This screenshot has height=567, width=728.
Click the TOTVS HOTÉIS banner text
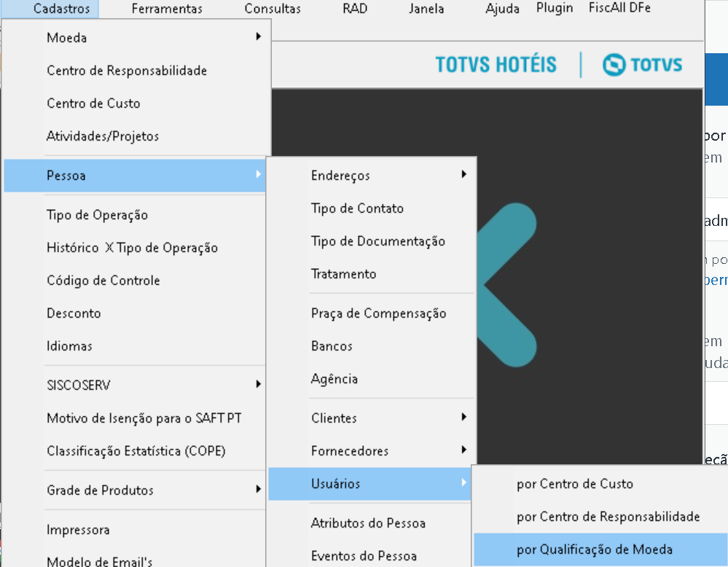point(496,65)
